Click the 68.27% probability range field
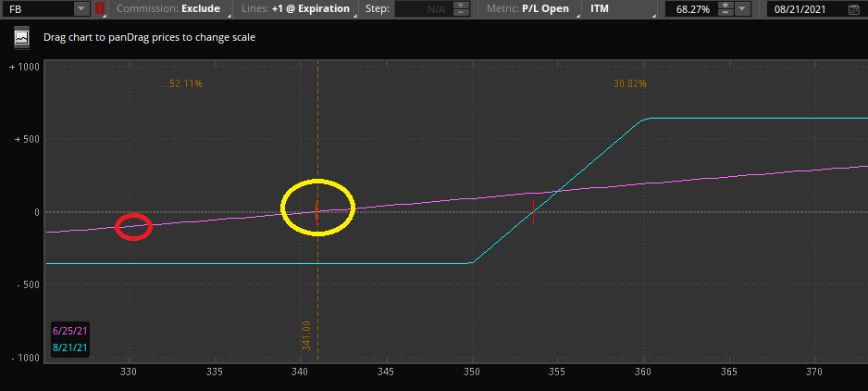 [692, 8]
